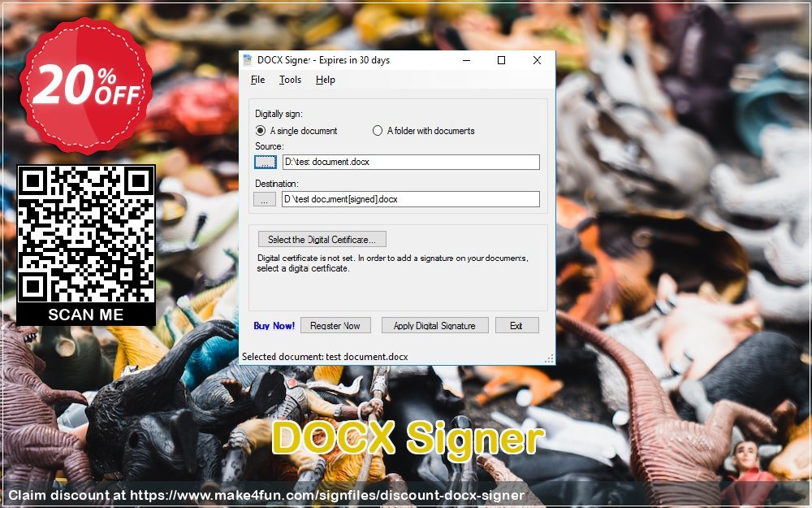Click the DOCX Signer title bar icon
812x508 pixels.
tap(248, 60)
